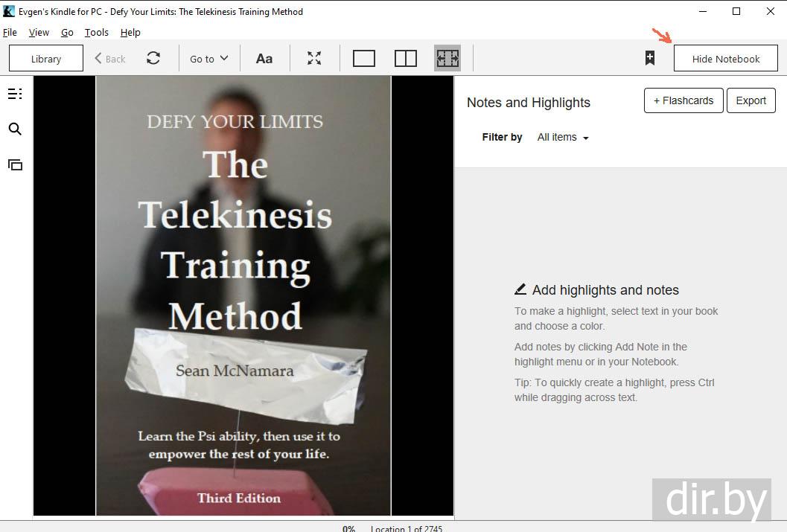
Task: Toggle the auto-fit multi-column layout
Action: pyautogui.click(x=447, y=58)
